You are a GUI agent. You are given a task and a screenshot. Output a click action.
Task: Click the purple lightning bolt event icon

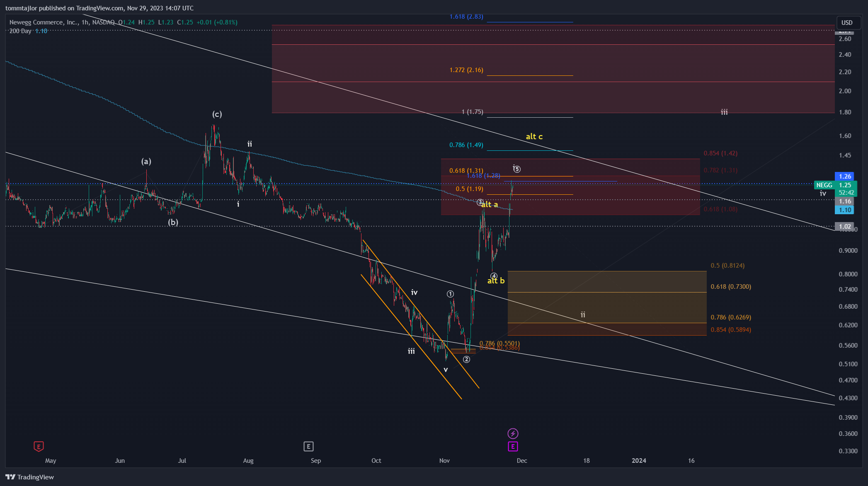[513, 433]
